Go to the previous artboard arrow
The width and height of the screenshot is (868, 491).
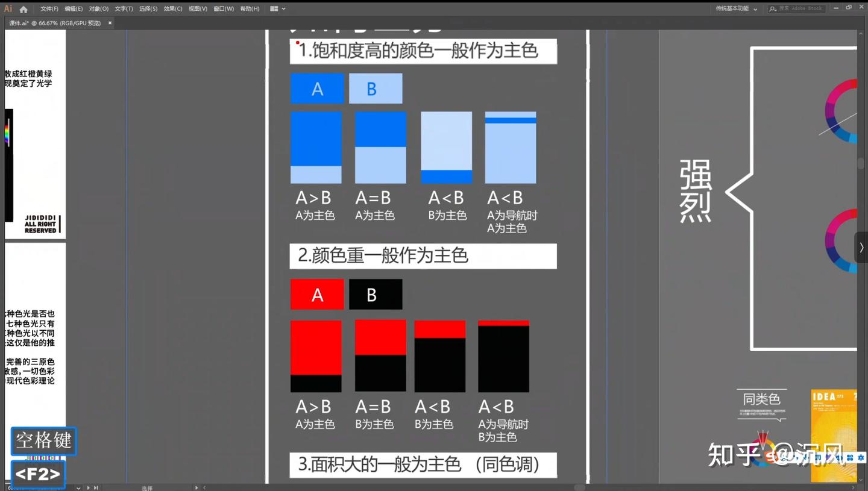[72, 488]
